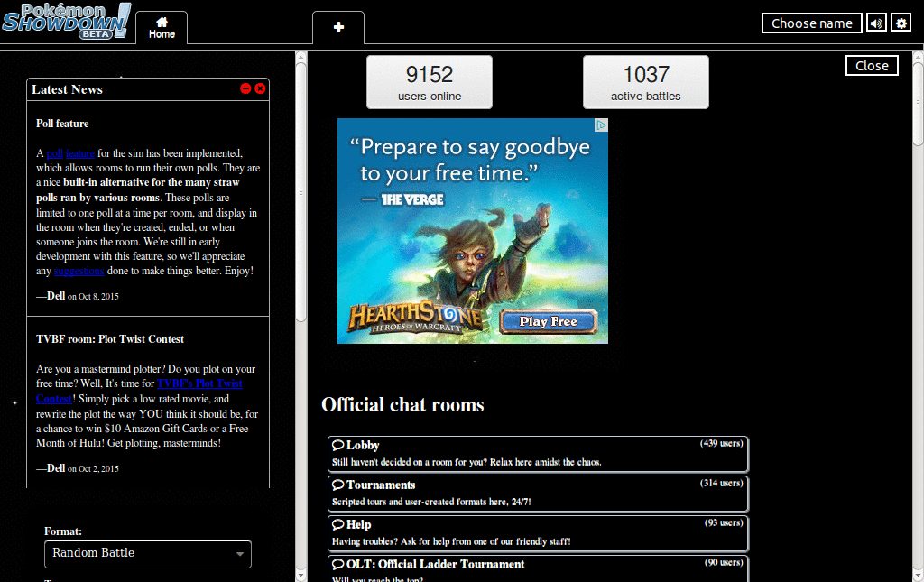Viewport: 924px width, 582px height.
Task: Open options via gear icon
Action: 901,23
